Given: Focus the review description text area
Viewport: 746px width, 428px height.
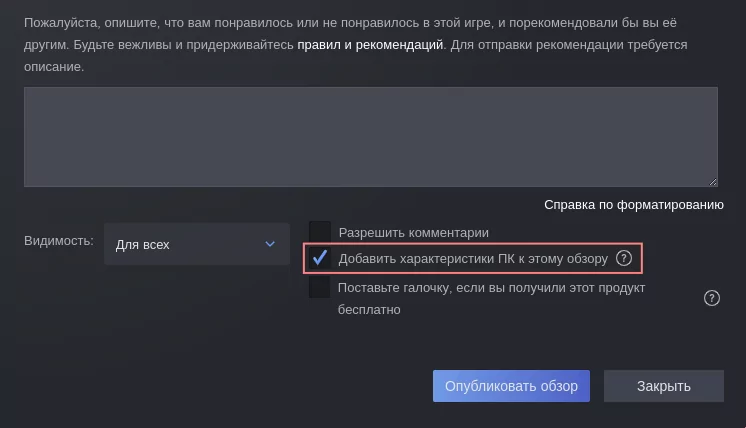Looking at the screenshot, I should (370, 136).
